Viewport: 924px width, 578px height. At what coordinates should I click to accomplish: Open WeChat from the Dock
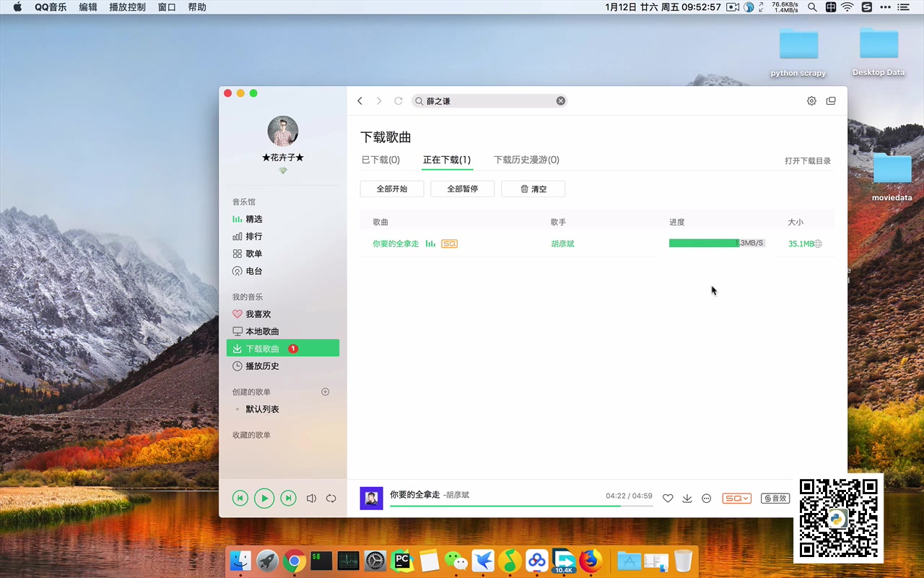(456, 561)
